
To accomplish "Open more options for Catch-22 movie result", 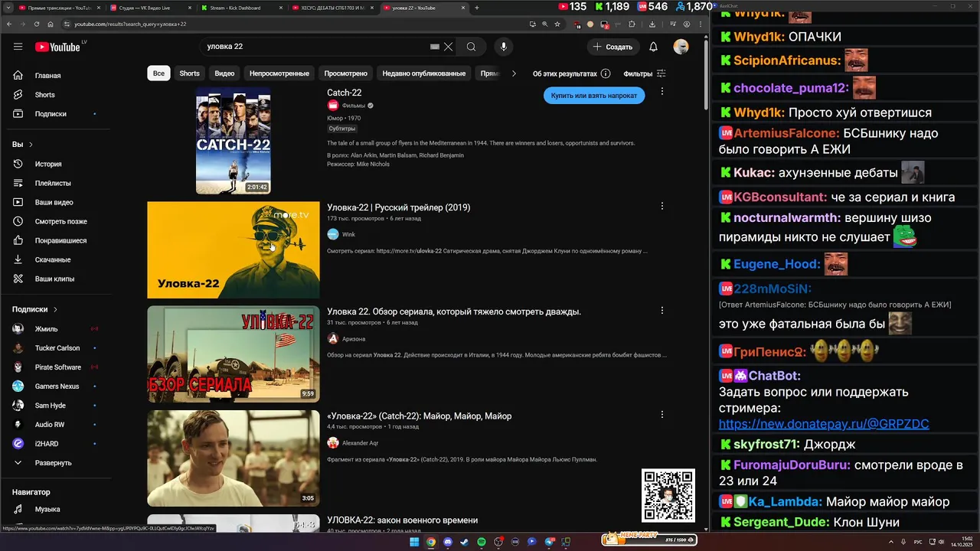I will (662, 91).
